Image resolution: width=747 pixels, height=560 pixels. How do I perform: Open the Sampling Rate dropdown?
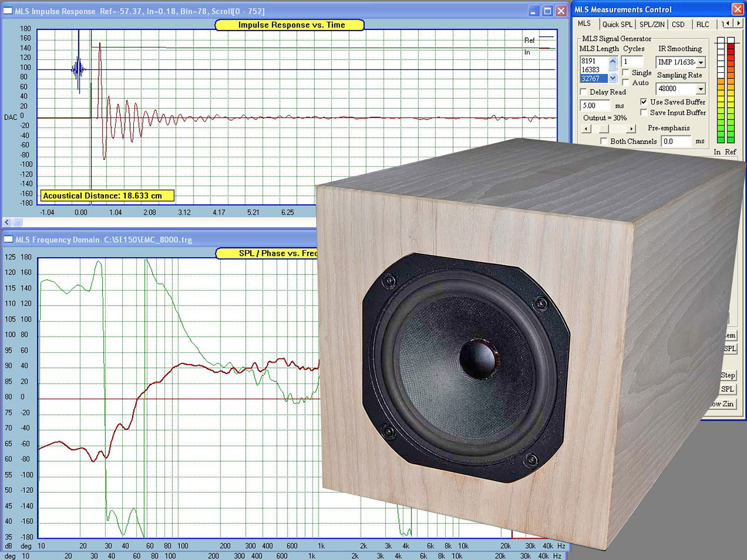[x=702, y=89]
